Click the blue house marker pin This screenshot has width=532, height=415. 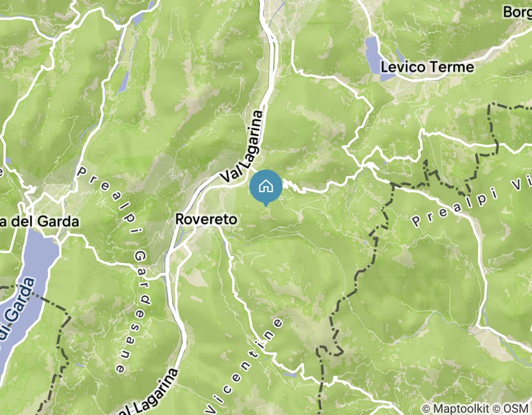point(265,187)
